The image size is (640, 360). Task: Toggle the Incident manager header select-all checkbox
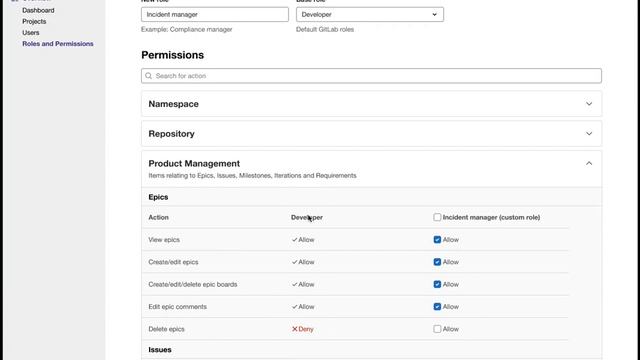coord(437,217)
